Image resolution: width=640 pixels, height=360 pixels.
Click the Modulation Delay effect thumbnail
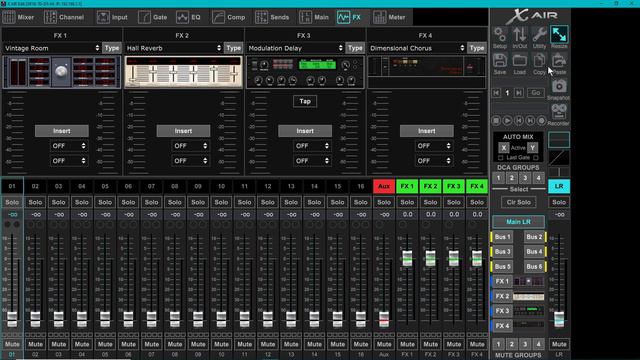coord(305,72)
